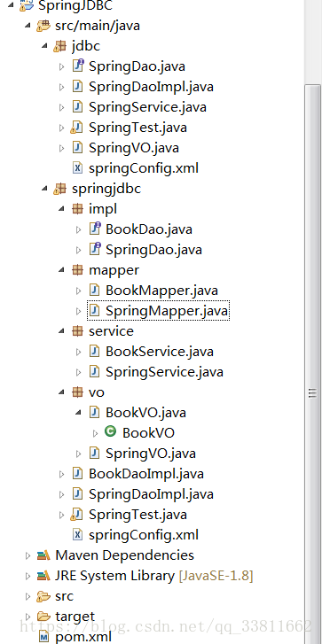
Task: Click the SpringJDBC project icon
Action: point(27,5)
